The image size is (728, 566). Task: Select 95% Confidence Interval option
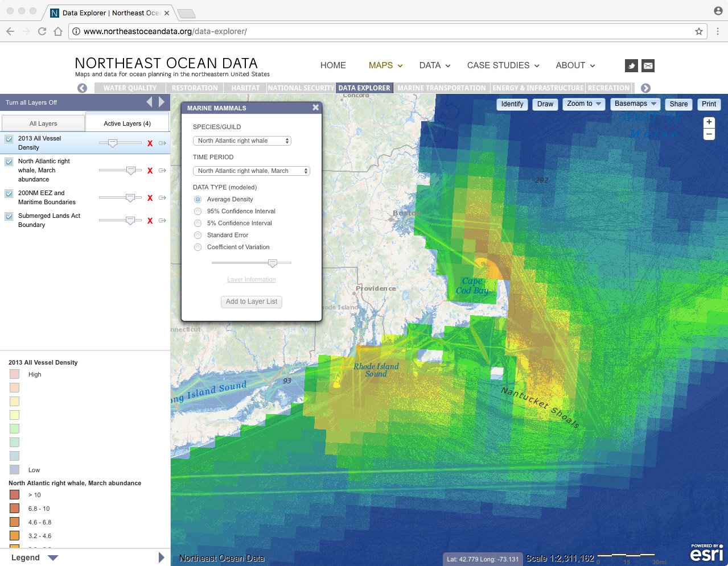tap(198, 211)
